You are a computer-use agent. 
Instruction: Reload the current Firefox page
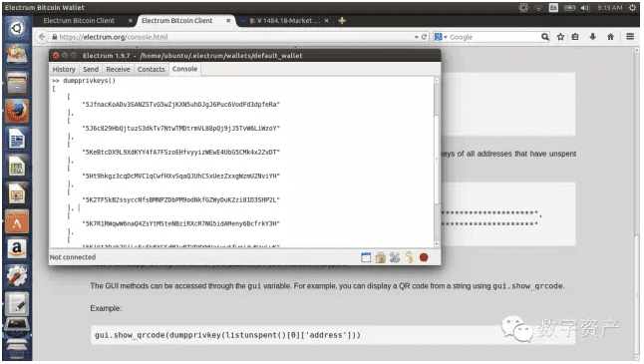(424, 37)
